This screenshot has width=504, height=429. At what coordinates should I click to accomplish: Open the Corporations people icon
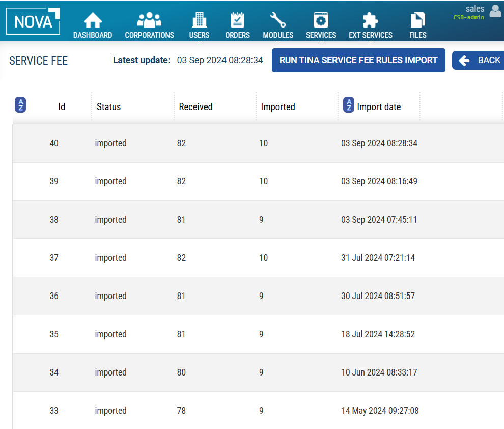(149, 20)
